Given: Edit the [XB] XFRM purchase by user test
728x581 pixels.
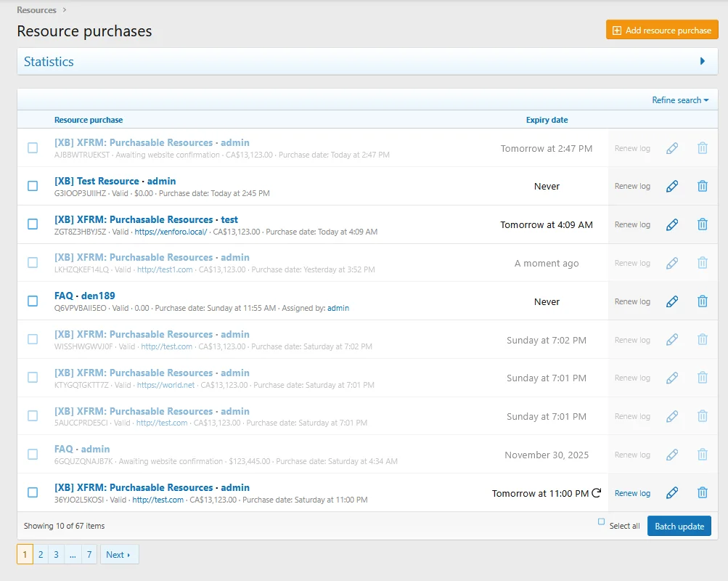Looking at the screenshot, I should point(671,224).
